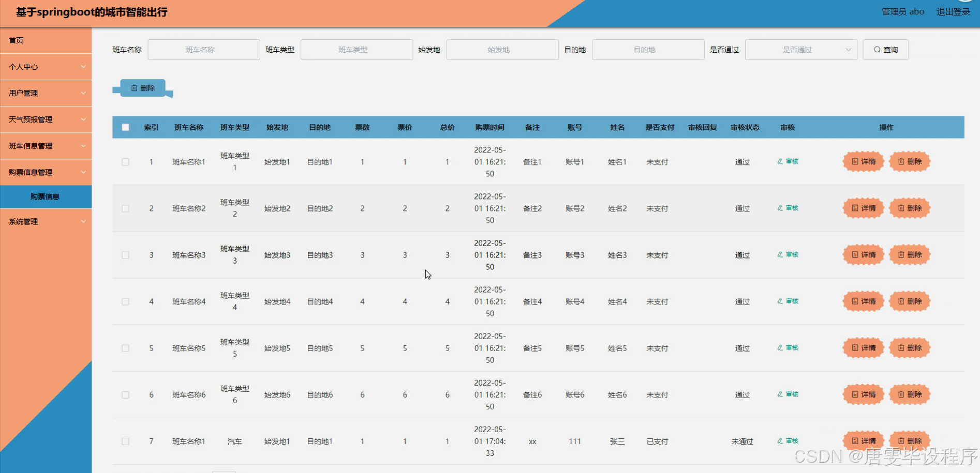Click the 已支付 cell in row 7

tap(657, 441)
